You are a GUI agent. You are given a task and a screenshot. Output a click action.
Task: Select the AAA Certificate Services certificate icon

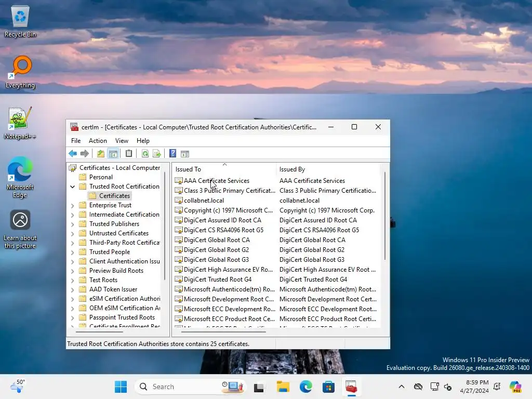click(x=179, y=181)
